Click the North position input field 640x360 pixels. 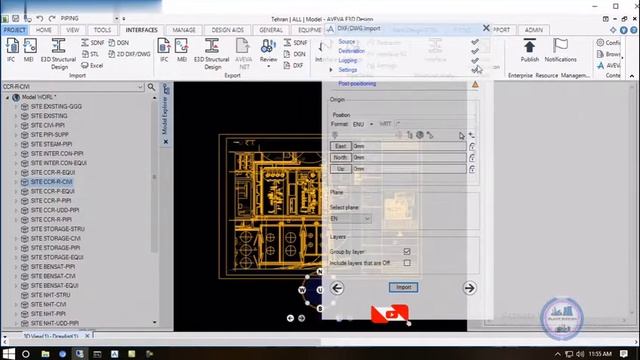click(409, 157)
